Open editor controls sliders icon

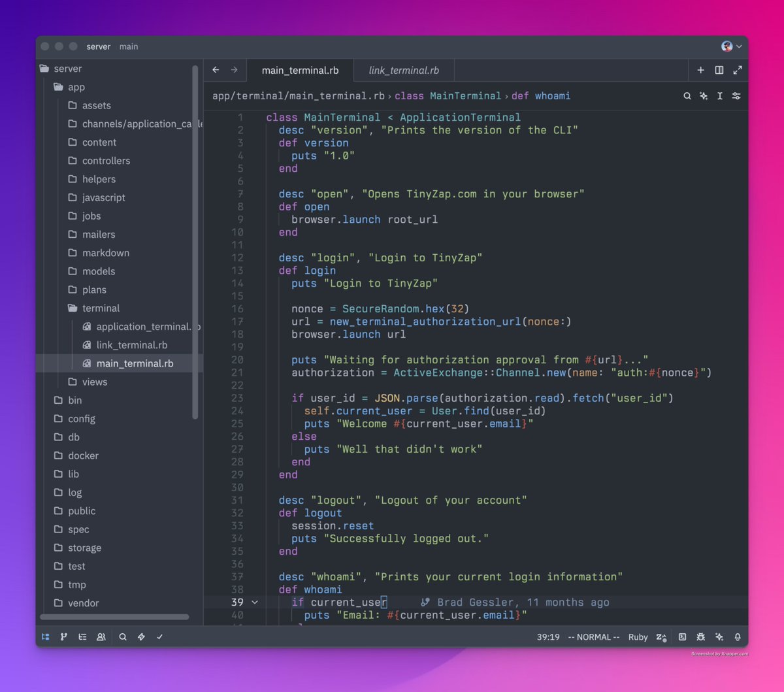coord(736,96)
